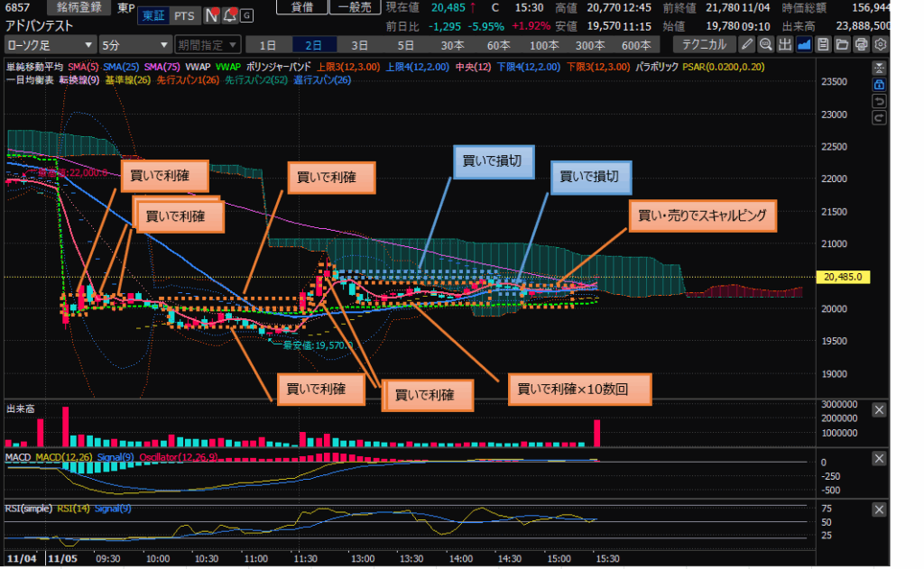Open the ローソク足 chart type dropdown
Image resolution: width=924 pixels, height=569 pixels.
click(x=50, y=44)
